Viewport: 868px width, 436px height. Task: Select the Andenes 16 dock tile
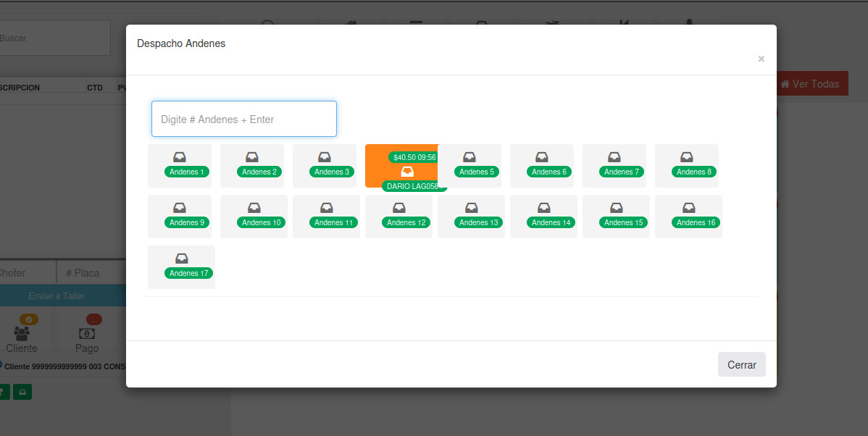click(688, 217)
